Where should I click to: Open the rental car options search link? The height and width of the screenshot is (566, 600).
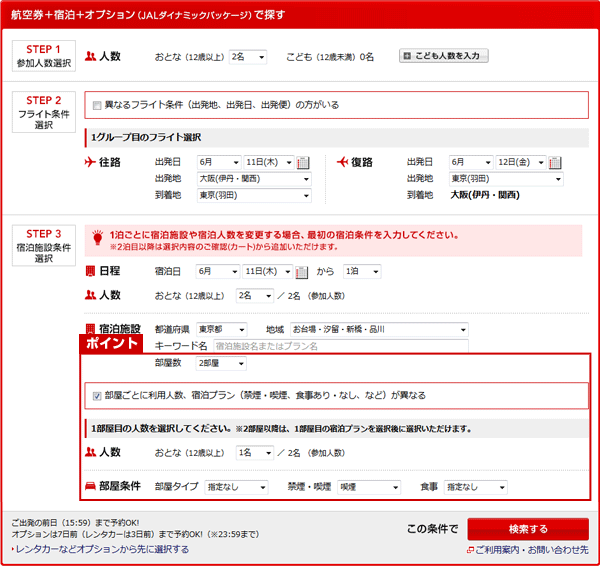pyautogui.click(x=100, y=549)
